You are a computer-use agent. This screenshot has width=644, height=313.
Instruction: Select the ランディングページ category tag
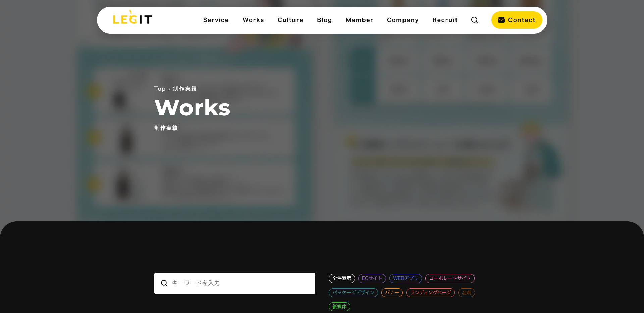pos(430,293)
